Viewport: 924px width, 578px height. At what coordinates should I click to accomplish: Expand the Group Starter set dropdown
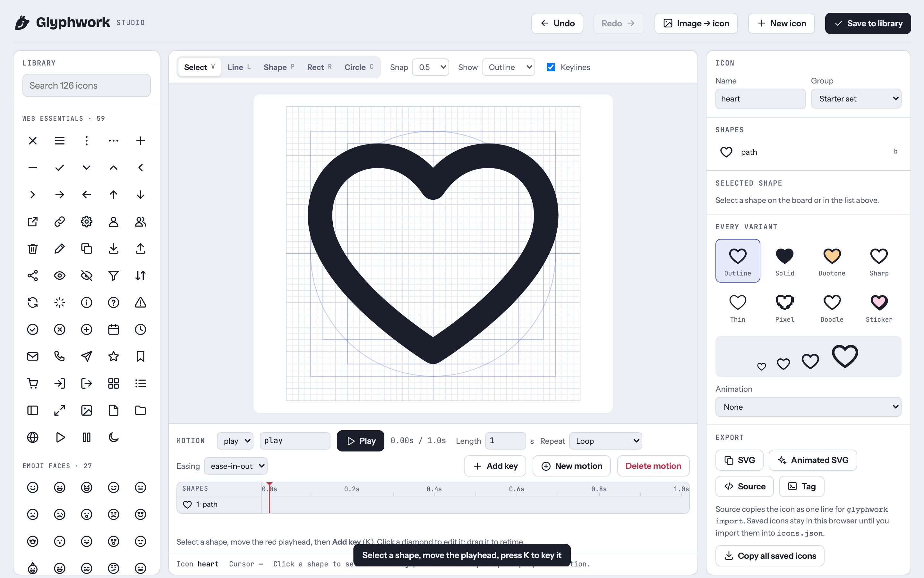point(856,99)
